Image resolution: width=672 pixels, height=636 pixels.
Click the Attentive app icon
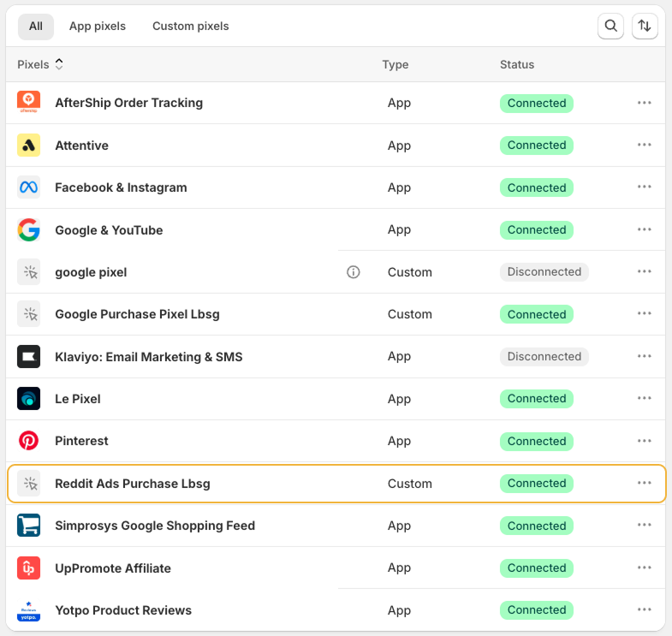point(29,145)
